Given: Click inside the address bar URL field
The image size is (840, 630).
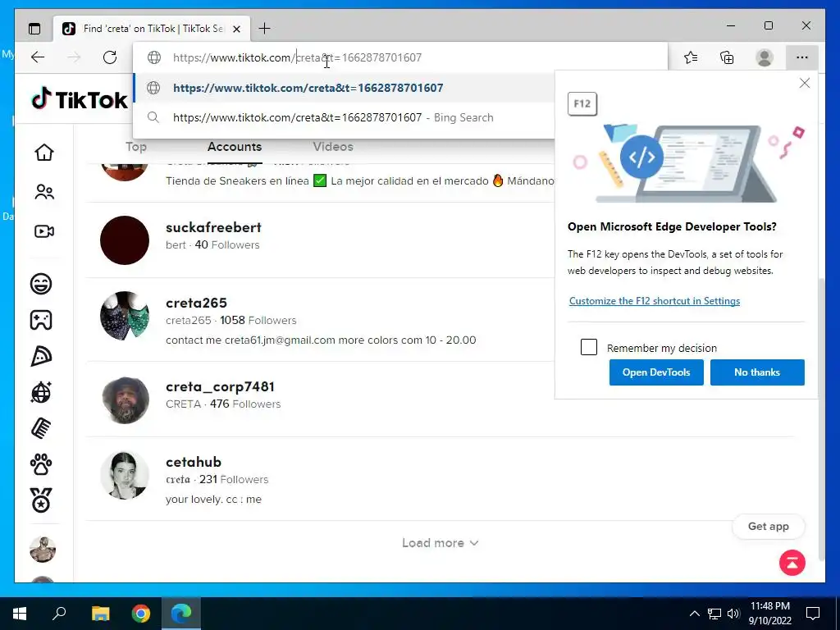Looking at the screenshot, I should pos(399,57).
